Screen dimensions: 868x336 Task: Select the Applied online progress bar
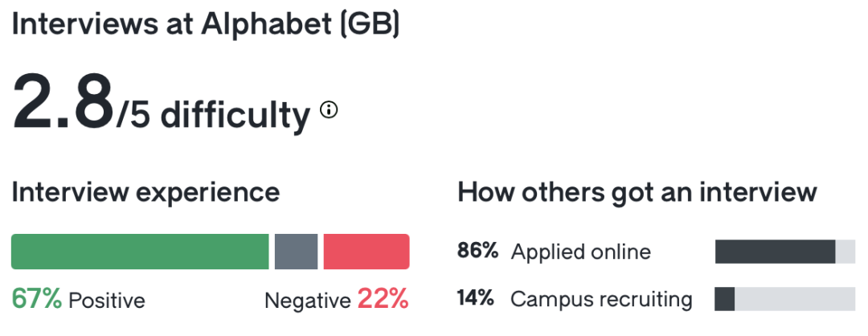tap(784, 252)
